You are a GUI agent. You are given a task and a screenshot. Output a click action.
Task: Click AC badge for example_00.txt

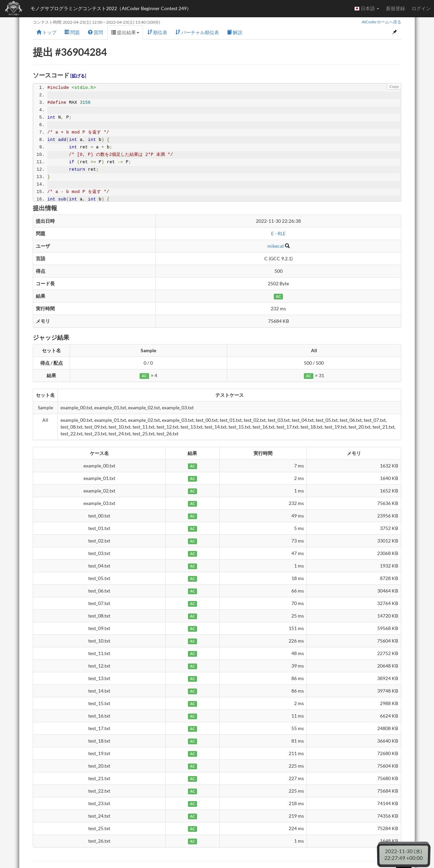click(192, 466)
